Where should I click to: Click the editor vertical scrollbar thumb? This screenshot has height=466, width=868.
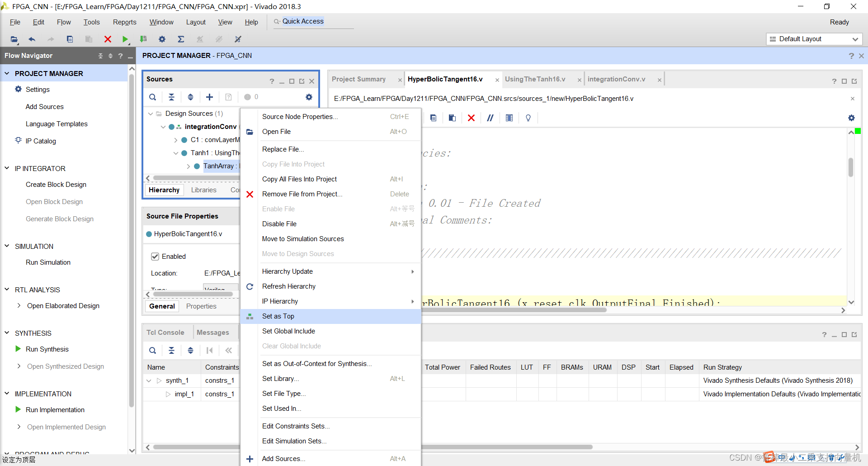pyautogui.click(x=851, y=167)
